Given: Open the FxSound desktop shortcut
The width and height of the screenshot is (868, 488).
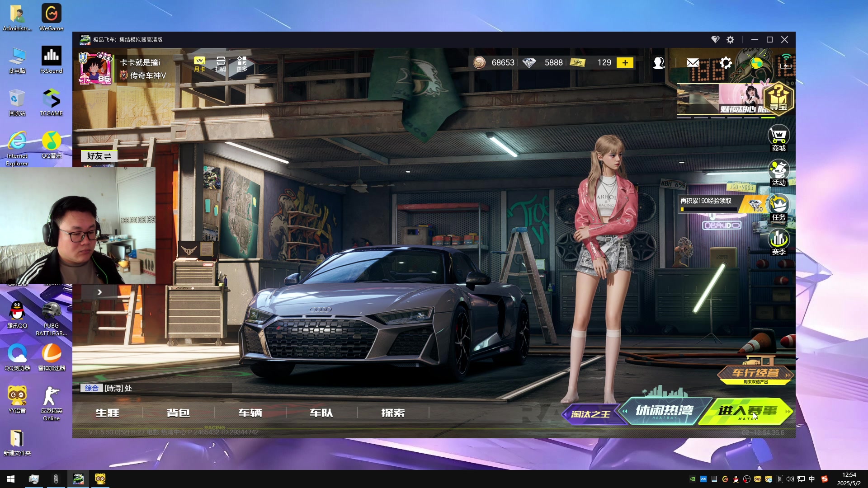Looking at the screenshot, I should point(51,60).
